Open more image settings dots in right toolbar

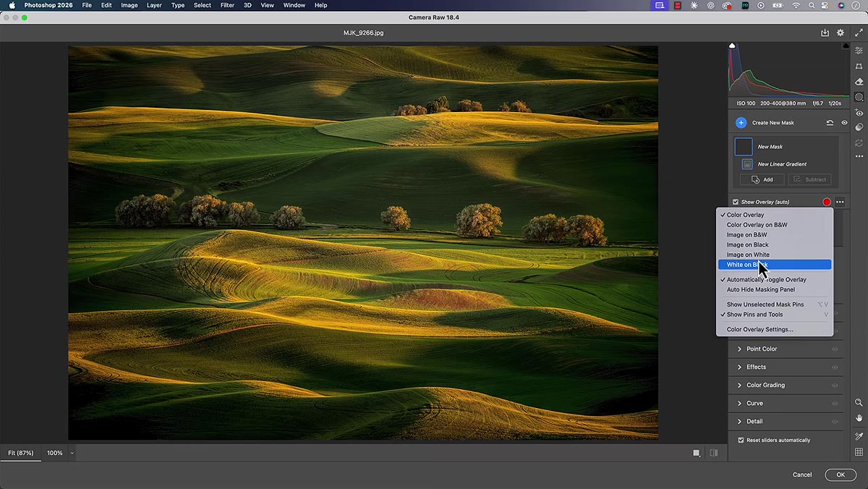pyautogui.click(x=859, y=156)
